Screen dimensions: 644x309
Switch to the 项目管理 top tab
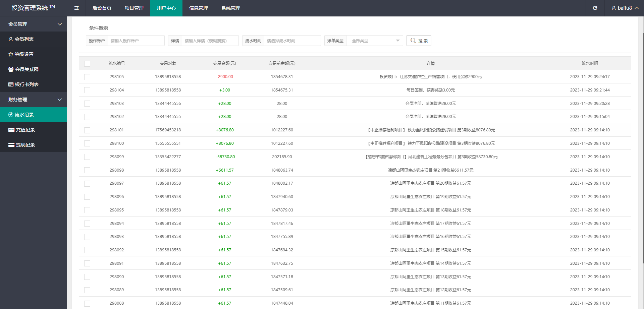(134, 8)
